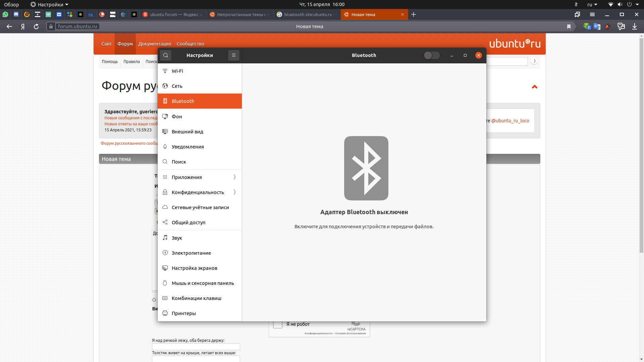644x362 pixels.
Task: Click the WhatsApp pinned tab icon
Action: (5, 14)
